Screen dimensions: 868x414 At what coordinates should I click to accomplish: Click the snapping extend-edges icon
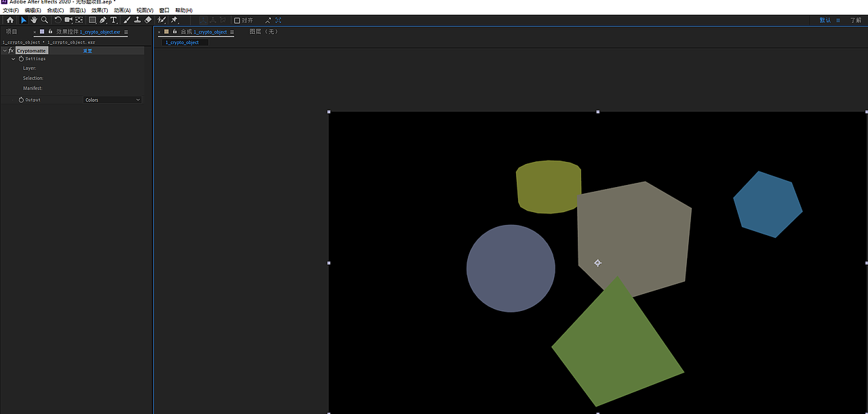click(268, 20)
